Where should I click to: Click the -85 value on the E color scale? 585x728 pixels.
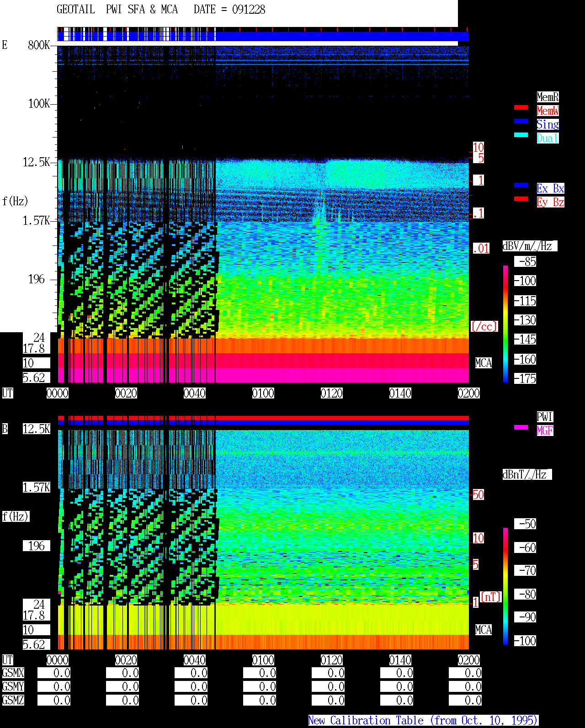click(526, 261)
